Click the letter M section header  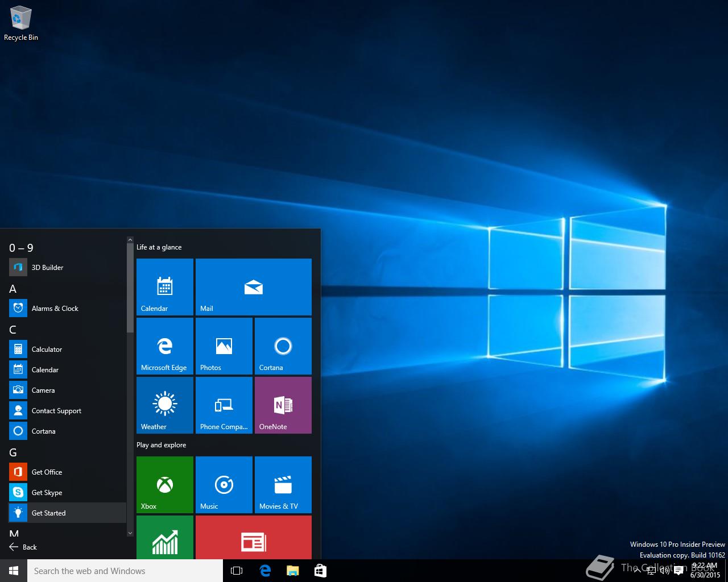tap(14, 533)
